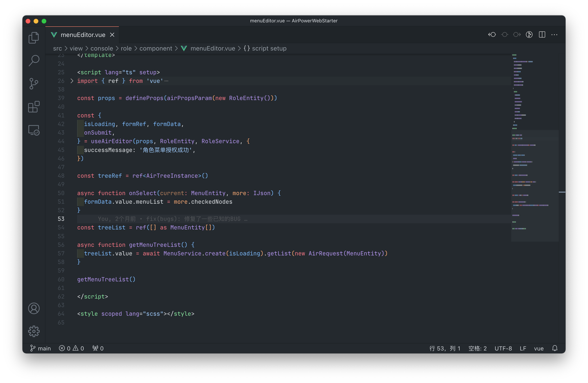Open the Search view icon
The height and width of the screenshot is (383, 588).
34,61
